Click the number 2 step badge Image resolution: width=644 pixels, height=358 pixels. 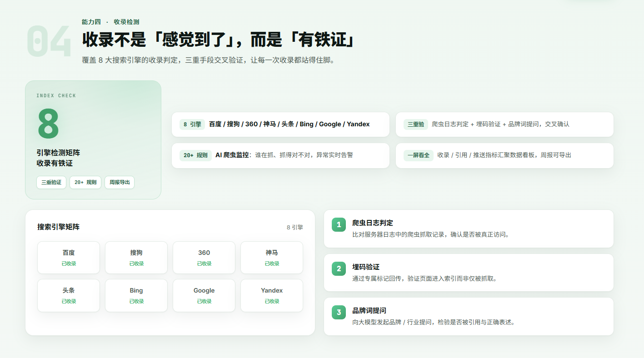click(339, 268)
